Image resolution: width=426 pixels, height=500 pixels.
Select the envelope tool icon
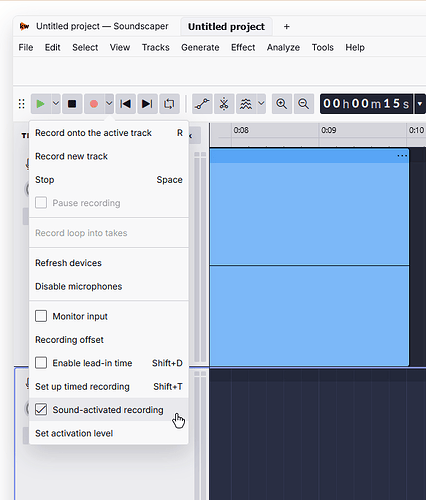[x=202, y=104]
